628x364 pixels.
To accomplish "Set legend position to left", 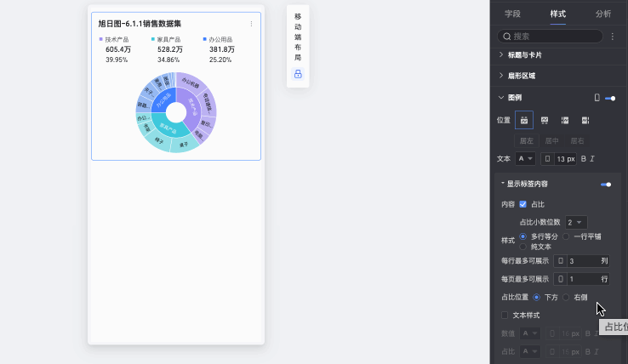I will point(565,120).
